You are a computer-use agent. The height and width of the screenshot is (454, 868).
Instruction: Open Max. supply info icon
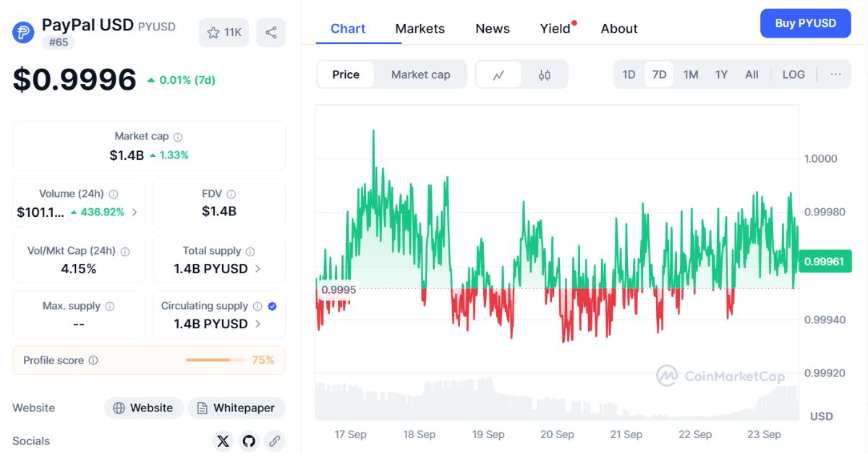[x=110, y=307]
